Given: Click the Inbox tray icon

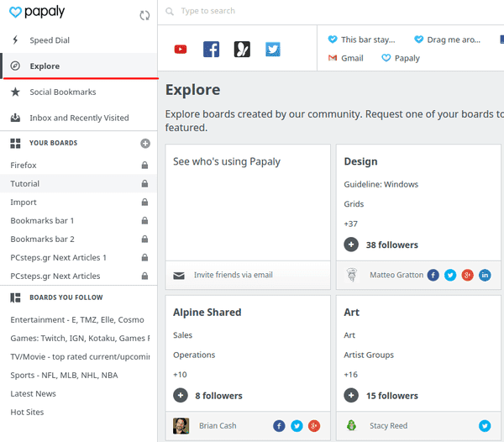Looking at the screenshot, I should pyautogui.click(x=15, y=118).
